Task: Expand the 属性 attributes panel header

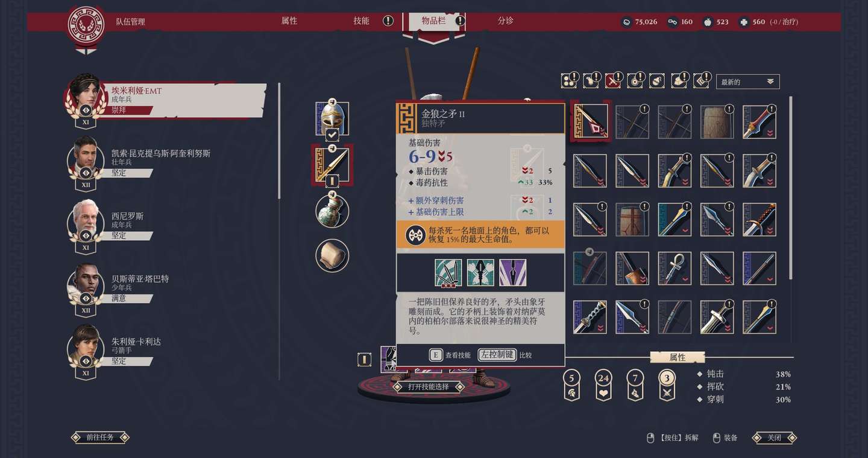Action: point(678,357)
